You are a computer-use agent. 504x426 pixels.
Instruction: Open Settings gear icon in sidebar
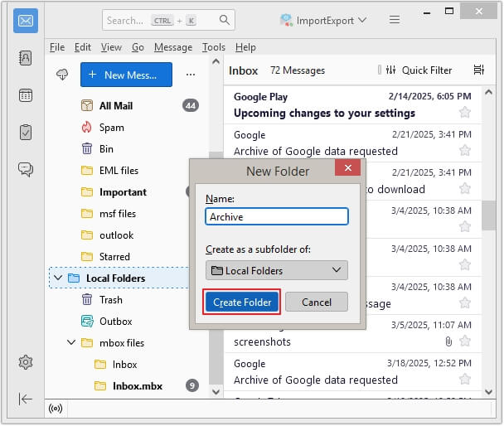coord(25,362)
